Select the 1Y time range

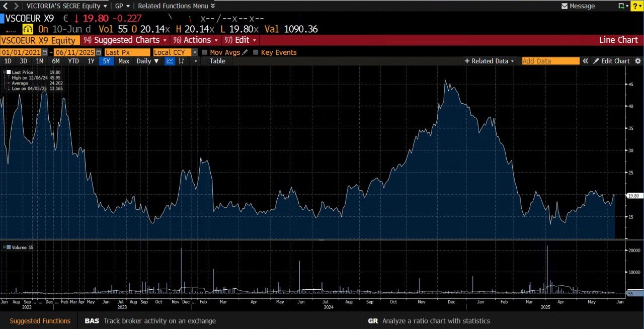point(91,61)
